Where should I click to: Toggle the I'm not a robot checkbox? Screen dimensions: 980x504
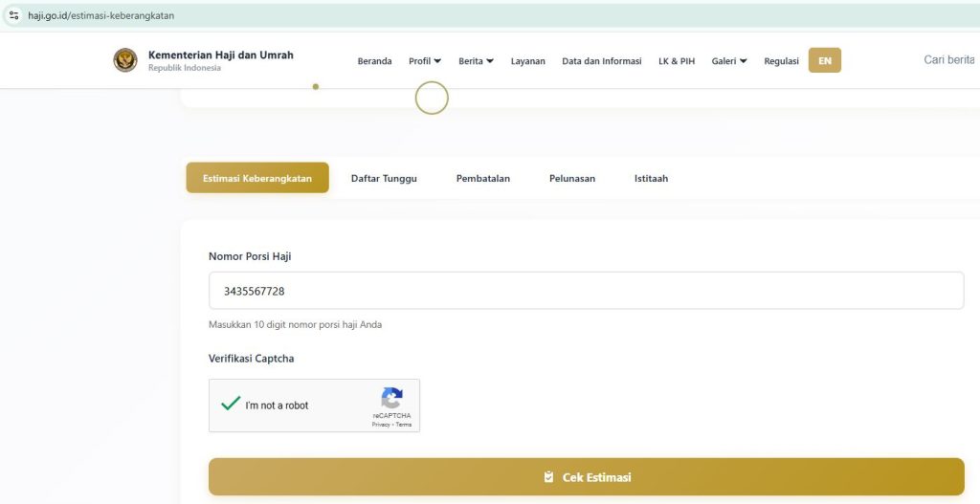click(x=231, y=405)
